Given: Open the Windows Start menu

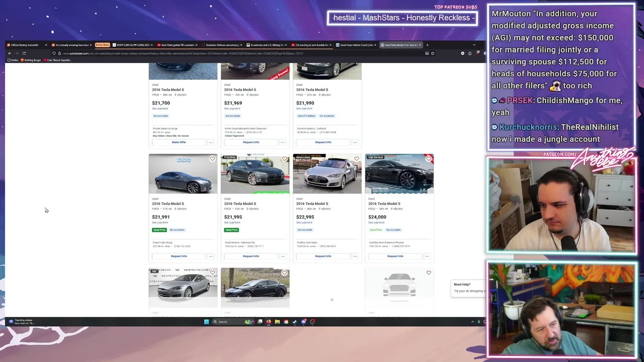Looking at the screenshot, I should pyautogui.click(x=206, y=322).
